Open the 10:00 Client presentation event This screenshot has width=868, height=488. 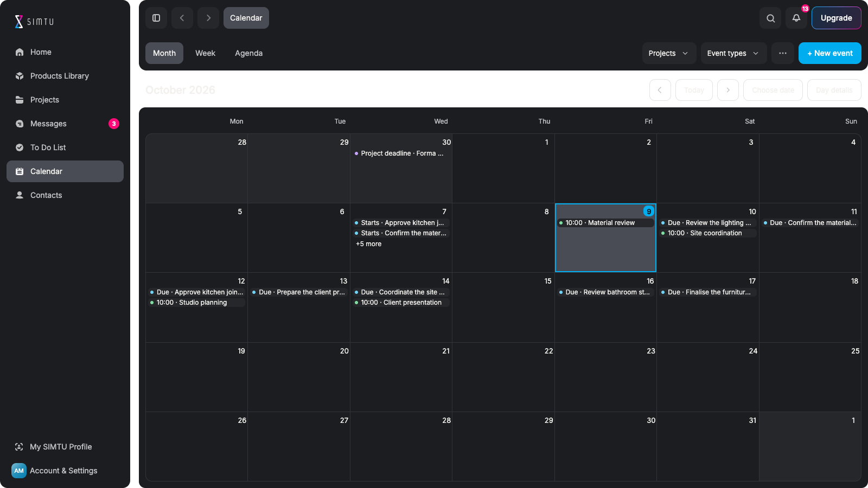(401, 303)
